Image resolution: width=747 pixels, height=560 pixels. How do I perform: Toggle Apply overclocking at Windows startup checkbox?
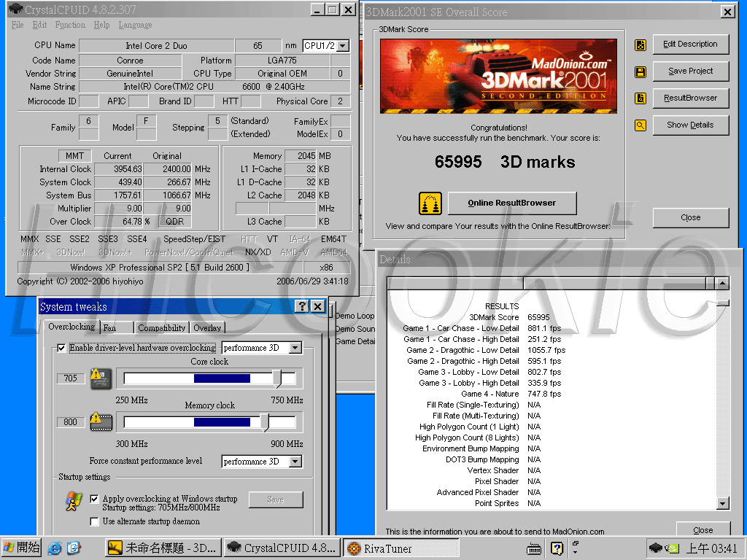(94, 499)
